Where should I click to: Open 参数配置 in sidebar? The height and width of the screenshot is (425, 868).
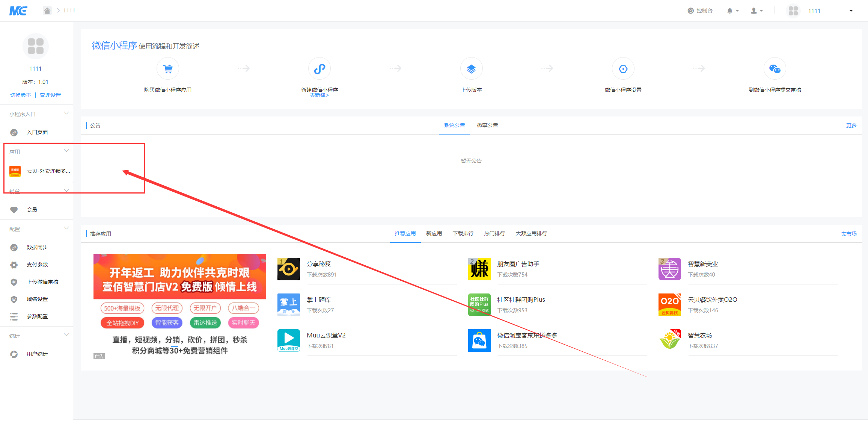click(x=36, y=316)
